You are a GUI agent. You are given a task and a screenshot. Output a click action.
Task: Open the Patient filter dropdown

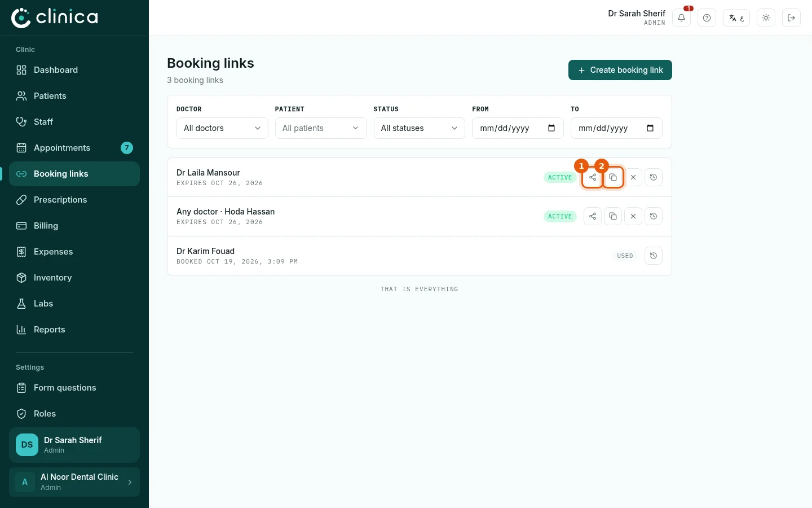tap(321, 128)
